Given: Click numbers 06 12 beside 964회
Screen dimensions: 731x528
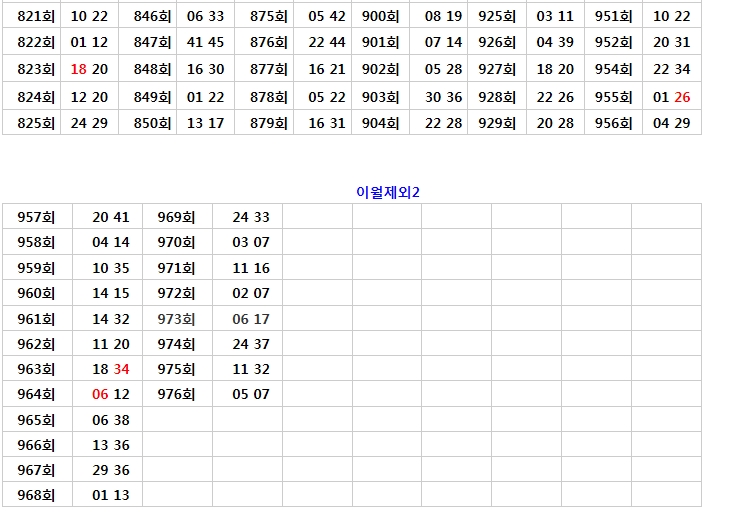Looking at the screenshot, I should point(111,394).
